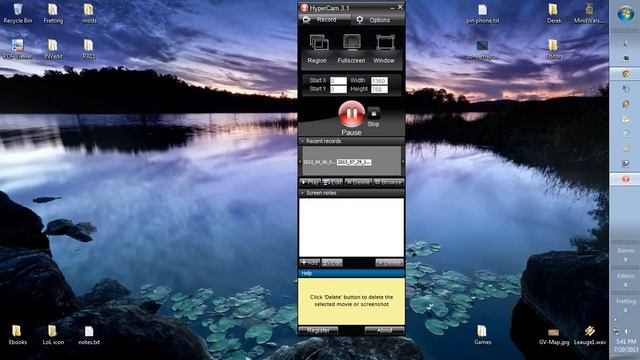This screenshot has height=360, width=640.
Task: Click the Width input field
Action: [379, 80]
